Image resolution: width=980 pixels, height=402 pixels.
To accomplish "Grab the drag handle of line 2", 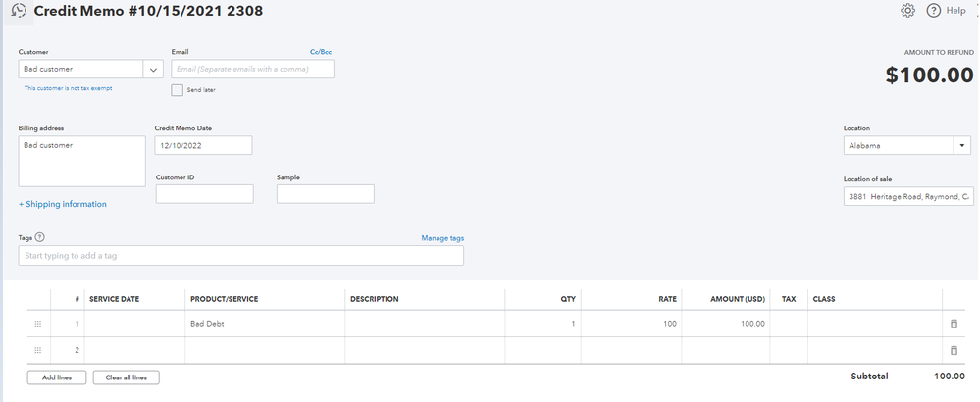I will pyautogui.click(x=38, y=350).
